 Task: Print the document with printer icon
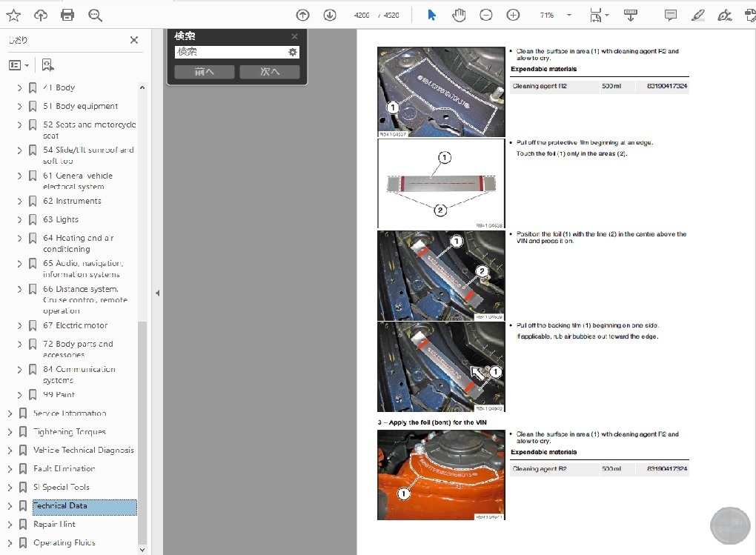click(x=67, y=16)
